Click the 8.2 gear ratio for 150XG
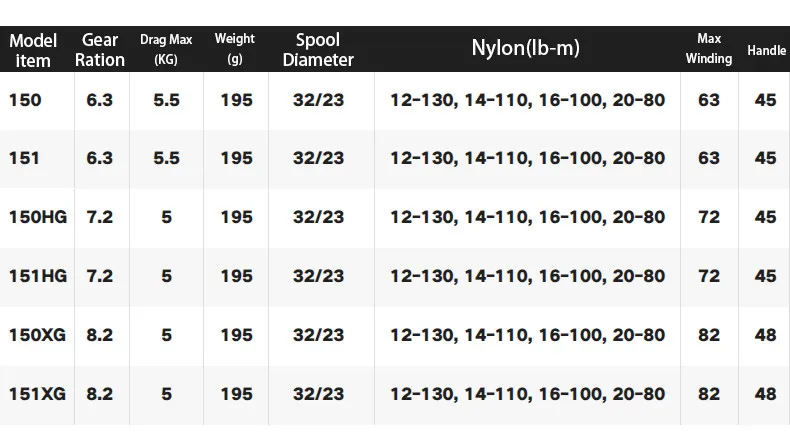The image size is (790, 447). (99, 335)
